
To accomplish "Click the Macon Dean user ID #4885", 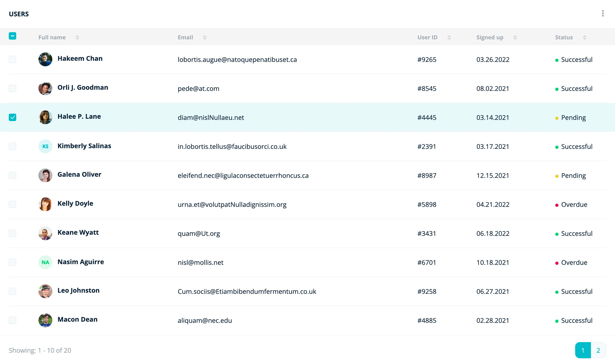I will click(426, 321).
